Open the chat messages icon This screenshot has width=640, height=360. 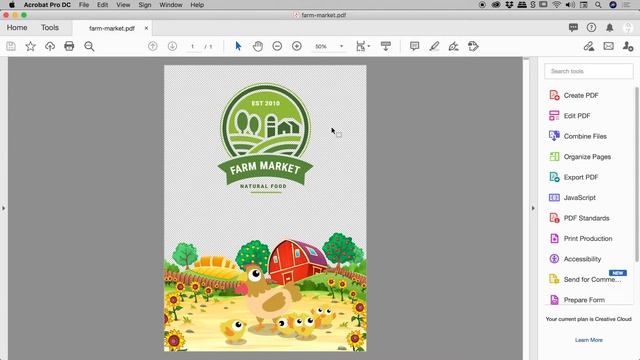click(x=573, y=27)
